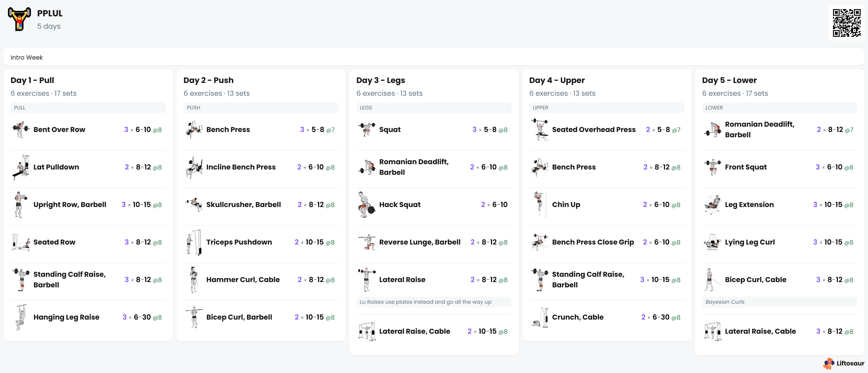The image size is (868, 373).
Task: Click the Day 3 - Legs heading
Action: point(380,80)
